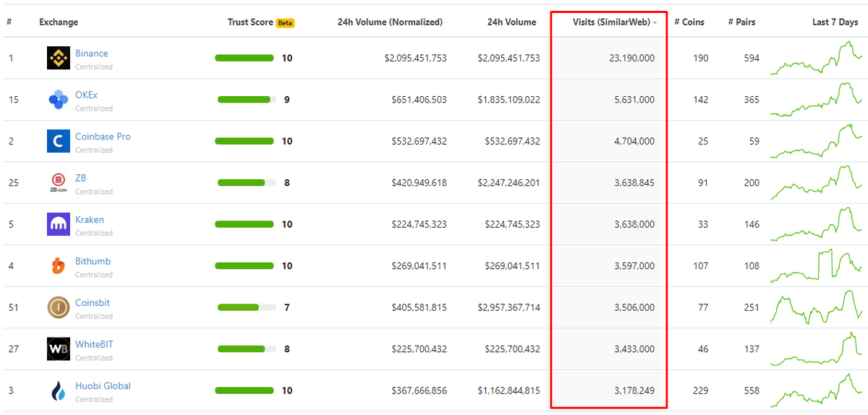The height and width of the screenshot is (415, 868).
Task: Click the ZB exchange logo
Action: 59,183
